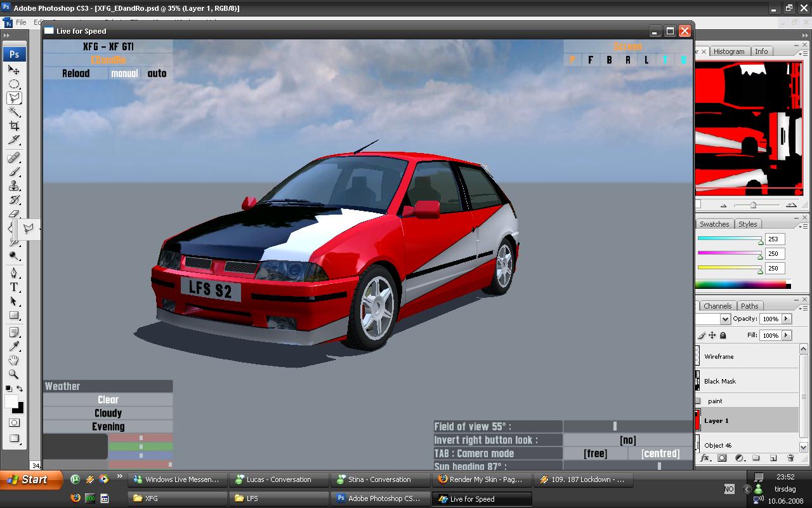Select the Zoom magnifier tool
Screen dimensions: 812x508
coord(14,375)
